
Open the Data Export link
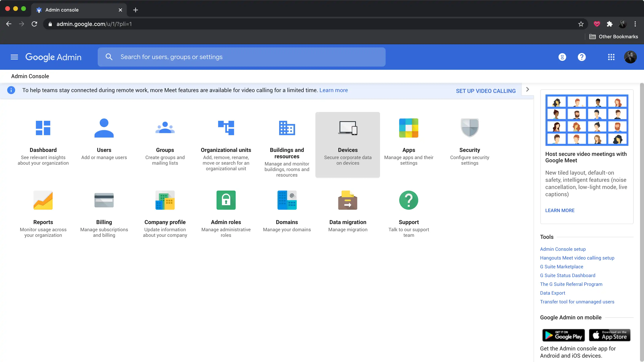[x=552, y=293]
